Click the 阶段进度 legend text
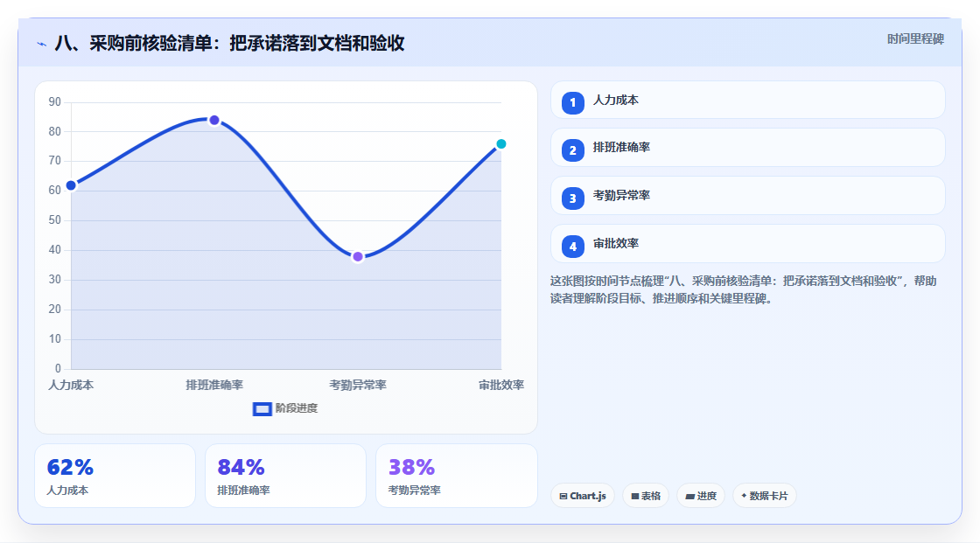Screen dimensions: 980x543 point(297,408)
